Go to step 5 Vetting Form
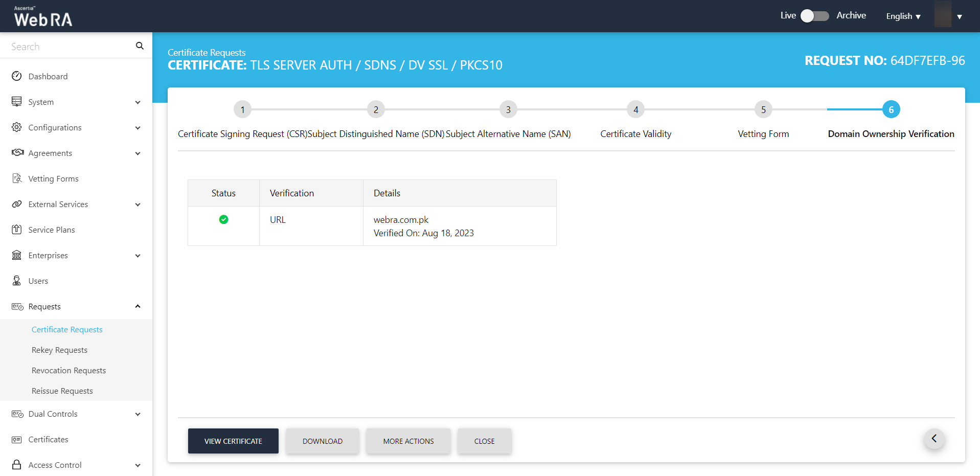This screenshot has height=476, width=980. (763, 109)
